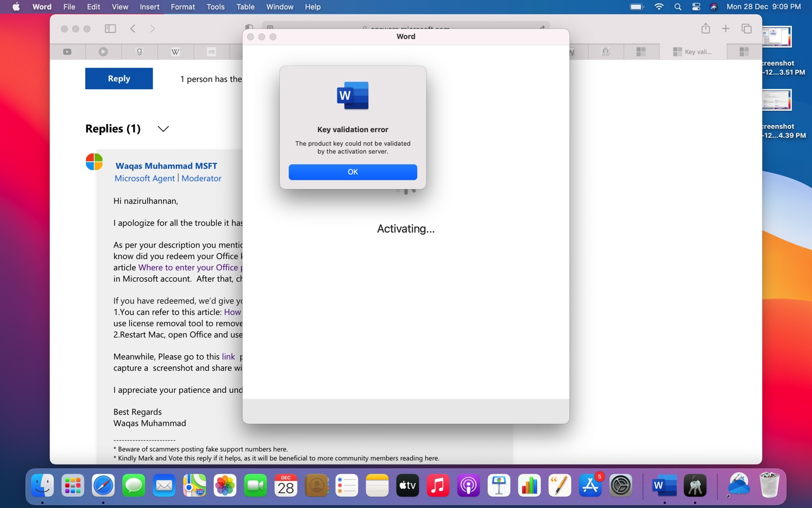Open Music from the Dock

click(x=438, y=485)
